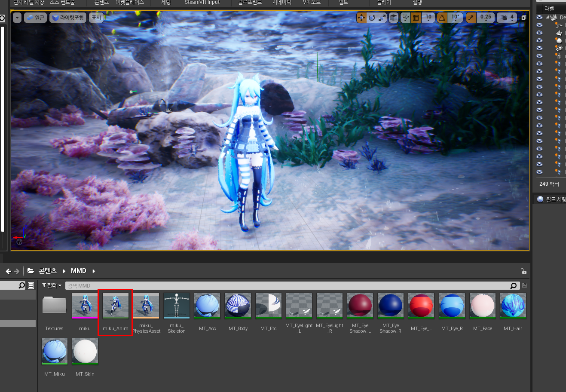Select the rotate gizmo tool
Image resolution: width=566 pixels, height=392 pixels.
point(371,18)
